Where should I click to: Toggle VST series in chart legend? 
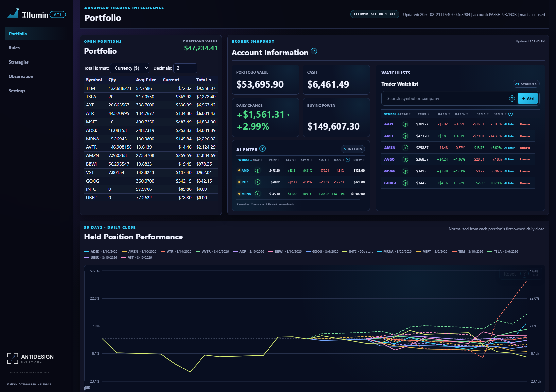pos(137,258)
